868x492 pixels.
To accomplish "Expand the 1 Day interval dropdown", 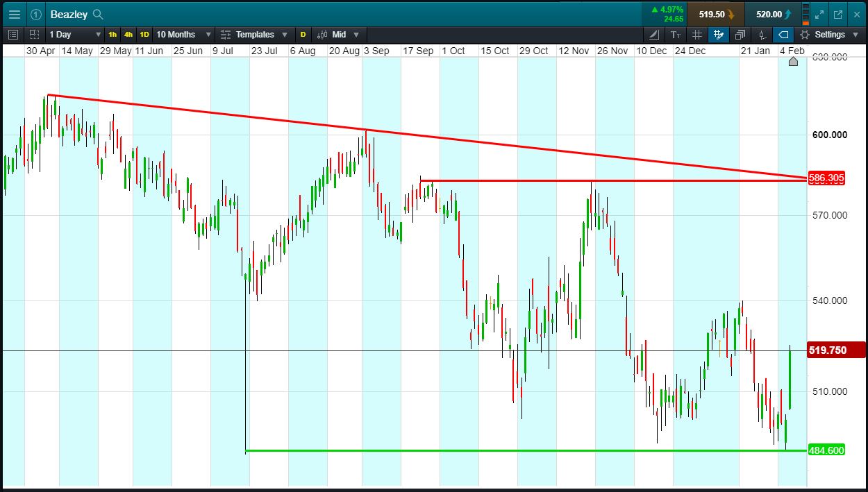I will click(75, 34).
